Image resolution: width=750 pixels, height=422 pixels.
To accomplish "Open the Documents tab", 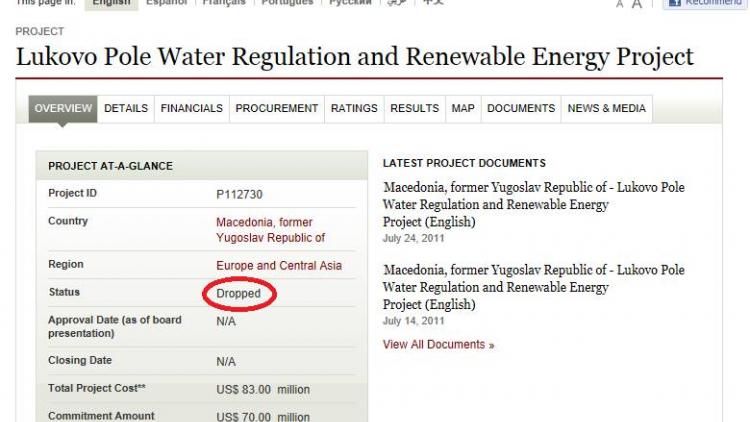I will tap(521, 108).
